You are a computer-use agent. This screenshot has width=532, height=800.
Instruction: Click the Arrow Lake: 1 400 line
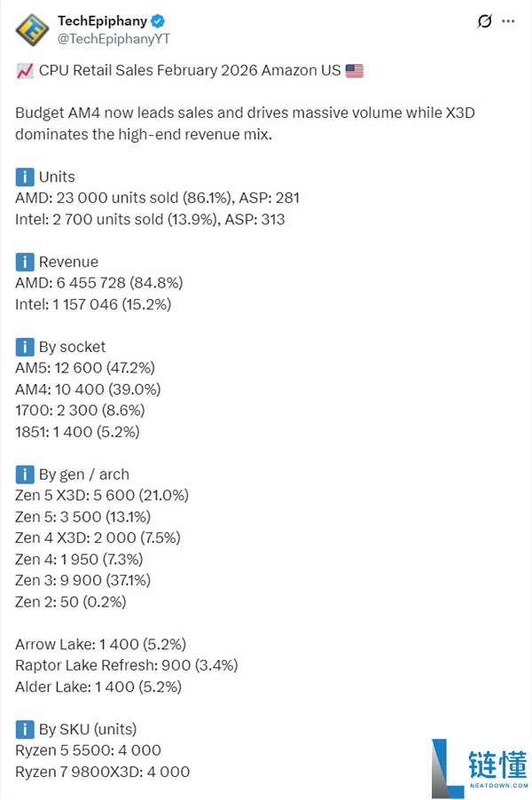[x=100, y=645]
